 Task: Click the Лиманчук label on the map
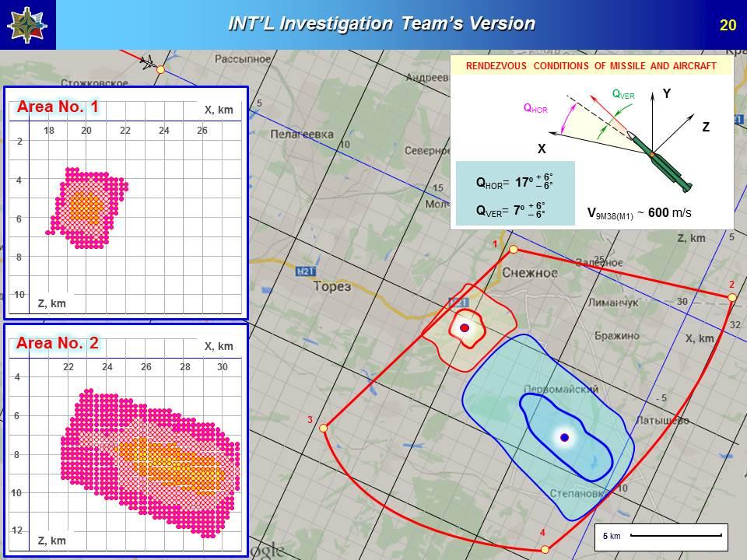click(x=612, y=303)
